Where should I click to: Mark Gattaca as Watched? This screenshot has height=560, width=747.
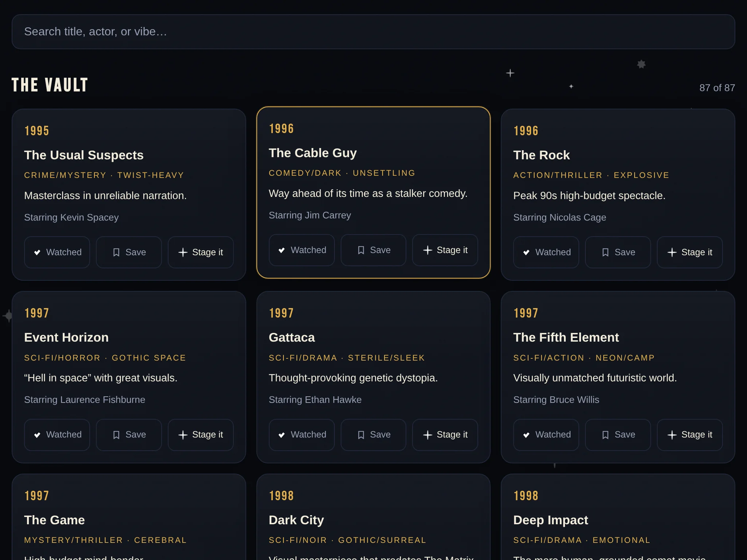pyautogui.click(x=302, y=435)
